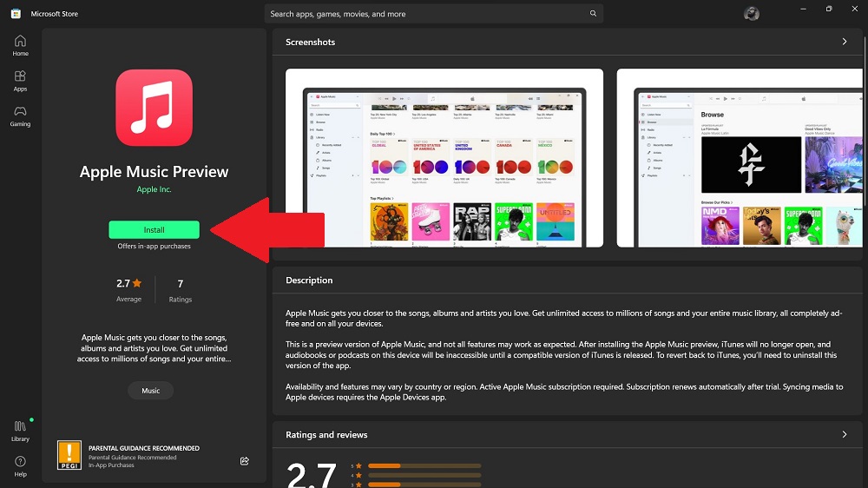The width and height of the screenshot is (868, 488).
Task: Click the search magnifier icon
Action: tap(593, 14)
